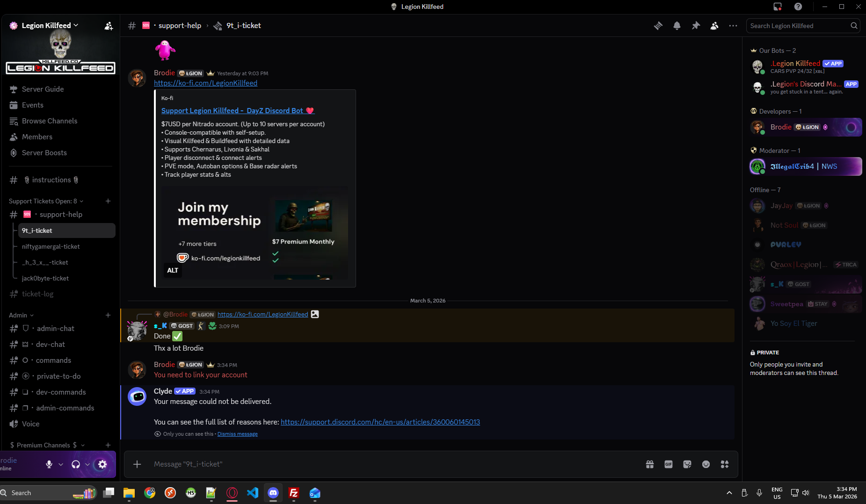This screenshot has height=504, width=866.
Task: Show hidden system tray icons
Action: pos(729,493)
